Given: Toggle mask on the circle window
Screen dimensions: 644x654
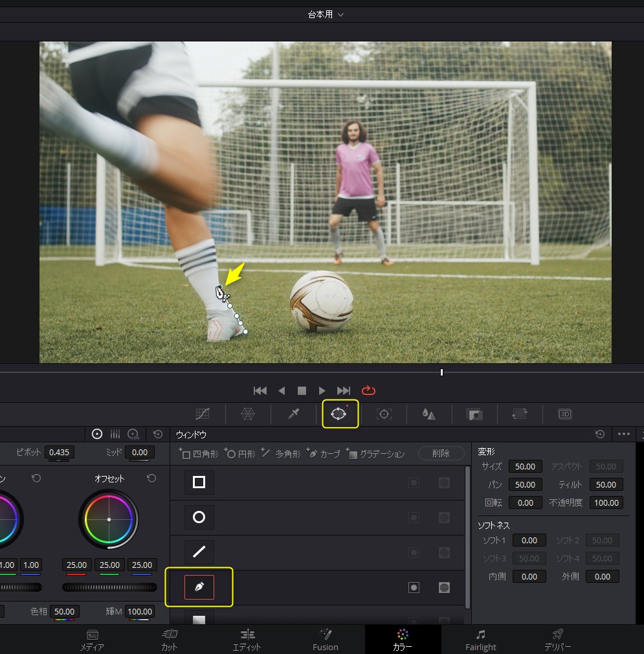Looking at the screenshot, I should (x=445, y=517).
